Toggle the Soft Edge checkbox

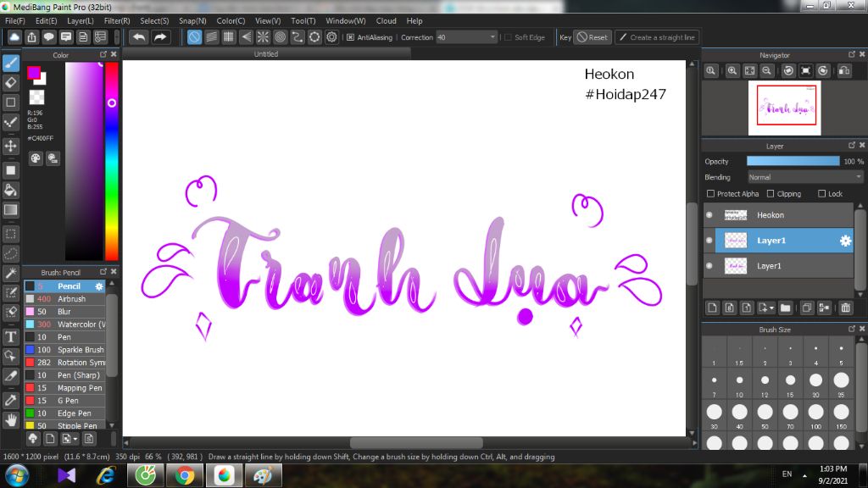pyautogui.click(x=508, y=37)
